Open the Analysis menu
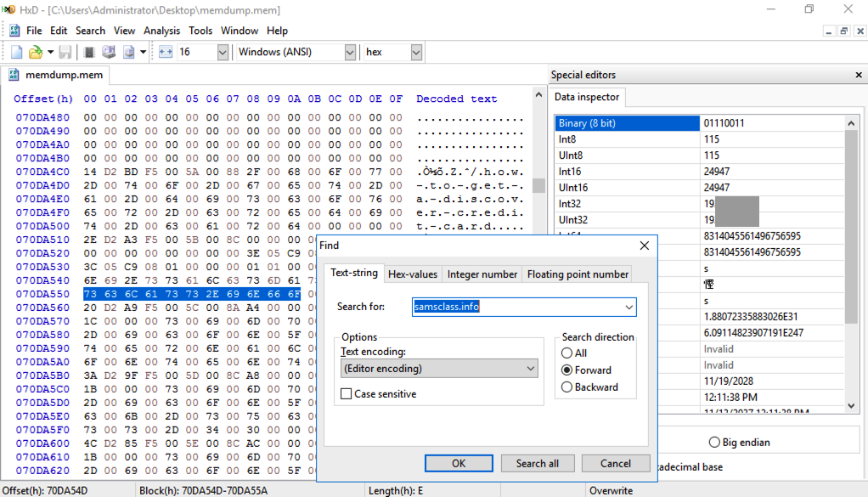Screen dimensions: 868x497 (161, 31)
